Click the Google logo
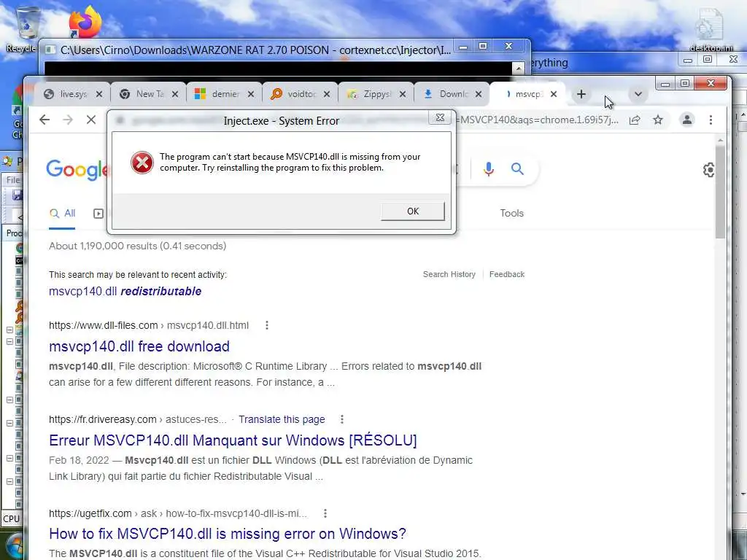747x560 pixels. 78,169
